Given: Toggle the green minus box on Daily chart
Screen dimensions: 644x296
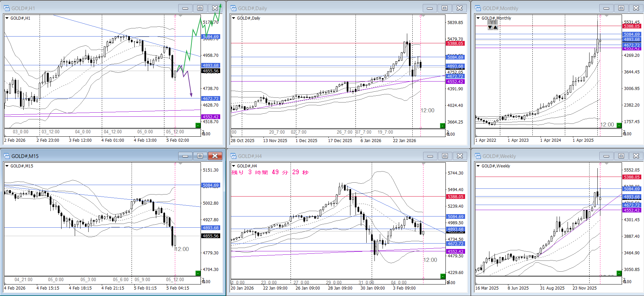Looking at the screenshot, I should 442,126.
